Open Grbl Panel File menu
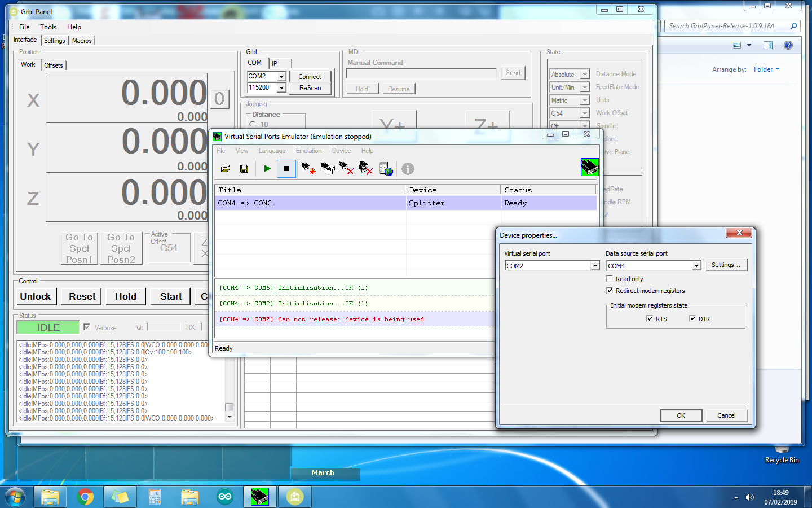Viewport: 812px width, 508px height. click(24, 27)
